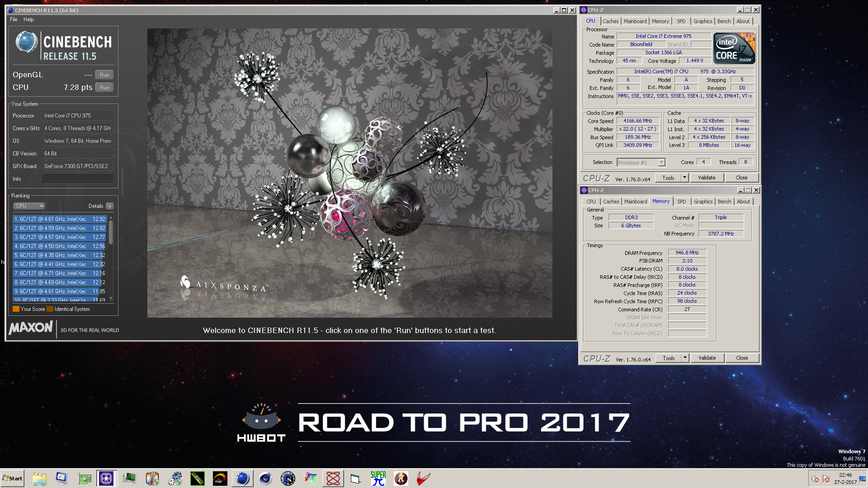Image resolution: width=868 pixels, height=488 pixels.
Task: Select ranking row 7 6C/12T @ 4.71 GHz
Action: (x=60, y=273)
